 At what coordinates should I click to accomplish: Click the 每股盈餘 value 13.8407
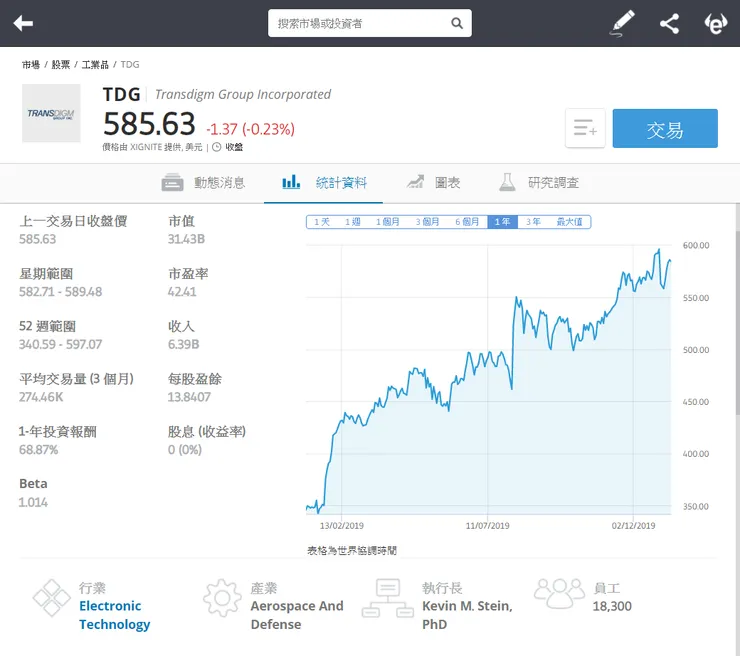189,397
